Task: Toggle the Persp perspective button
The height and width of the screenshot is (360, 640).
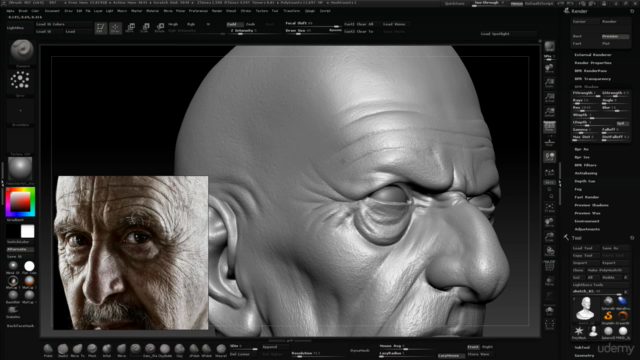Action: point(549,127)
